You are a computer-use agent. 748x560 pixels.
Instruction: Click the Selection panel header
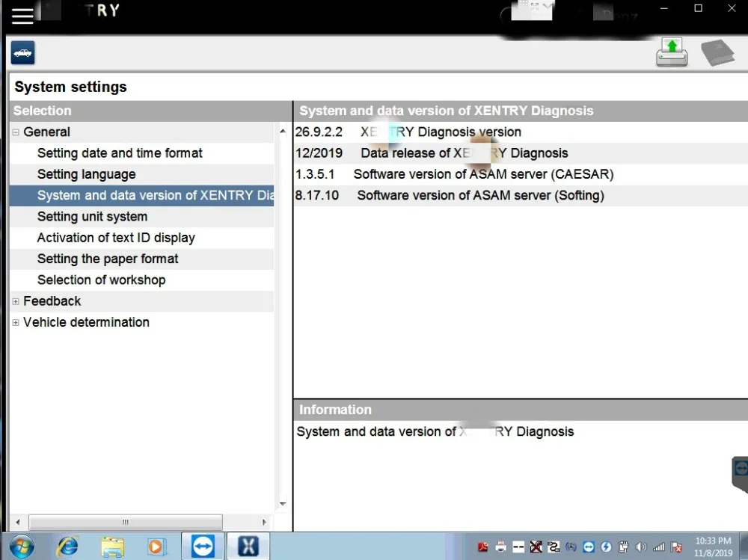coord(151,111)
